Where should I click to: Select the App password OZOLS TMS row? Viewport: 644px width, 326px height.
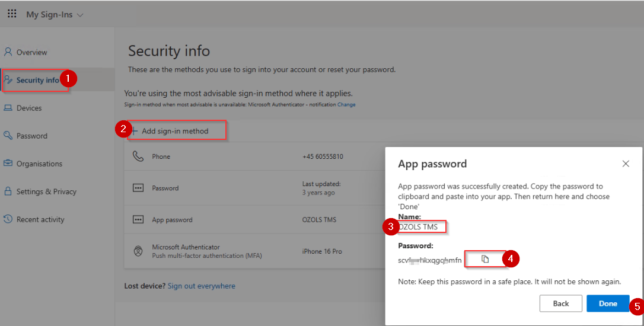click(254, 220)
